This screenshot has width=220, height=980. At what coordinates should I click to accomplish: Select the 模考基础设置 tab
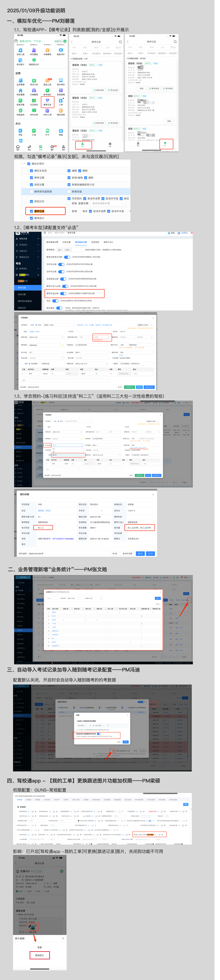[81, 242]
